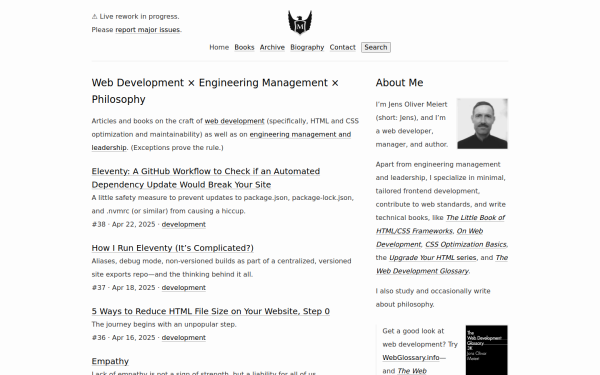The height and width of the screenshot is (375, 600).
Task: Open the 'web development' link in intro
Action: click(235, 121)
